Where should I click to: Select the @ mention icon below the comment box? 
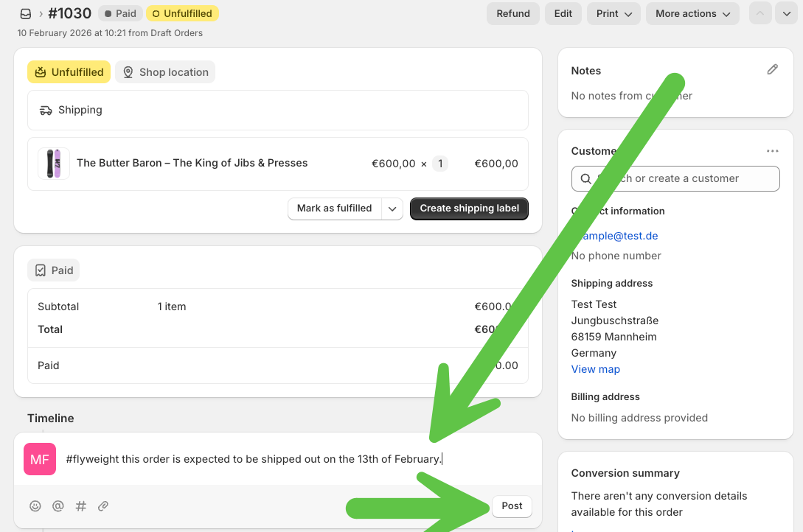tap(58, 506)
